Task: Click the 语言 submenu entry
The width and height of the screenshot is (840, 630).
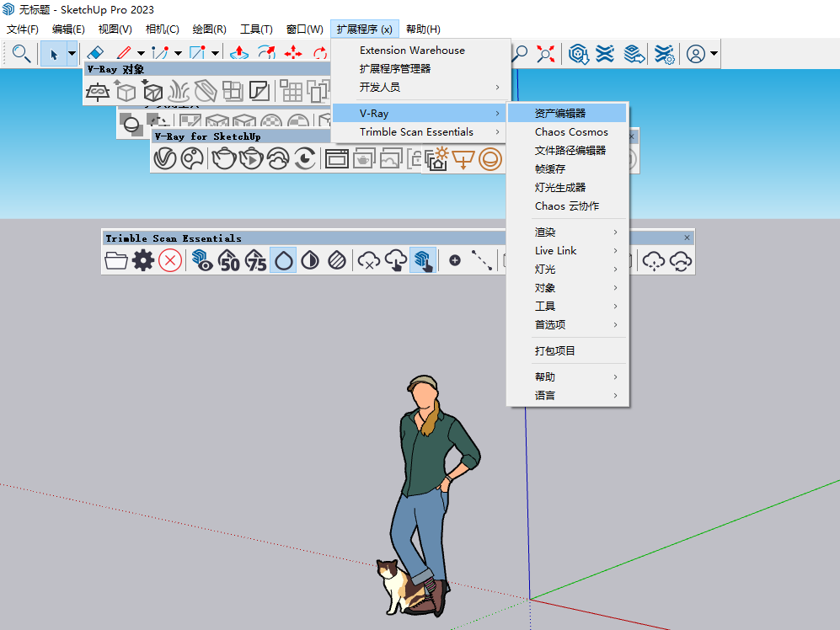Action: [x=567, y=395]
